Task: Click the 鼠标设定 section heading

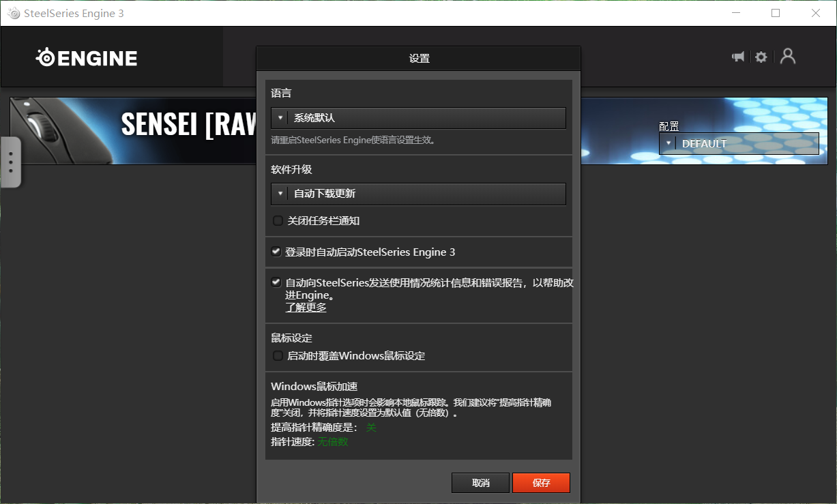Action: (x=291, y=338)
